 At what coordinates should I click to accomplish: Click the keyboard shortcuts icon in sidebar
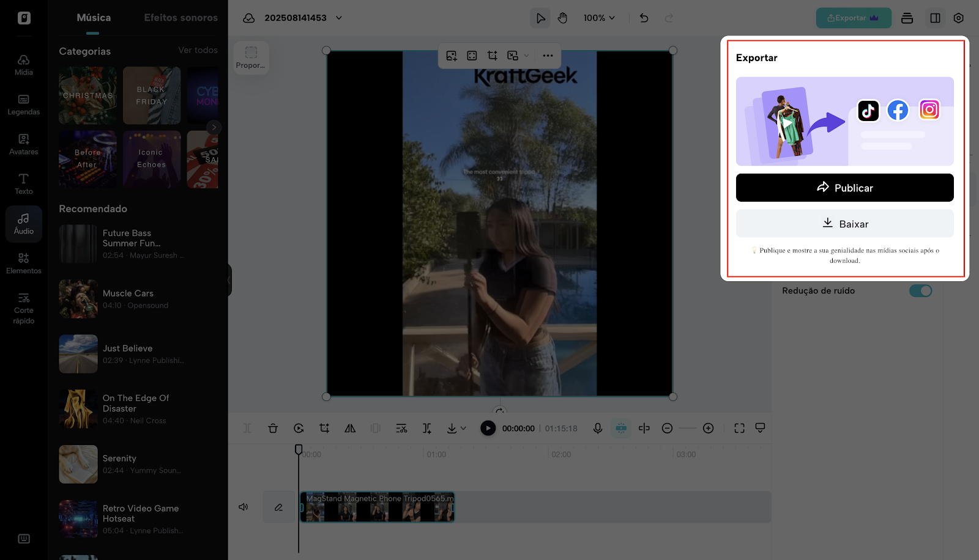click(24, 539)
